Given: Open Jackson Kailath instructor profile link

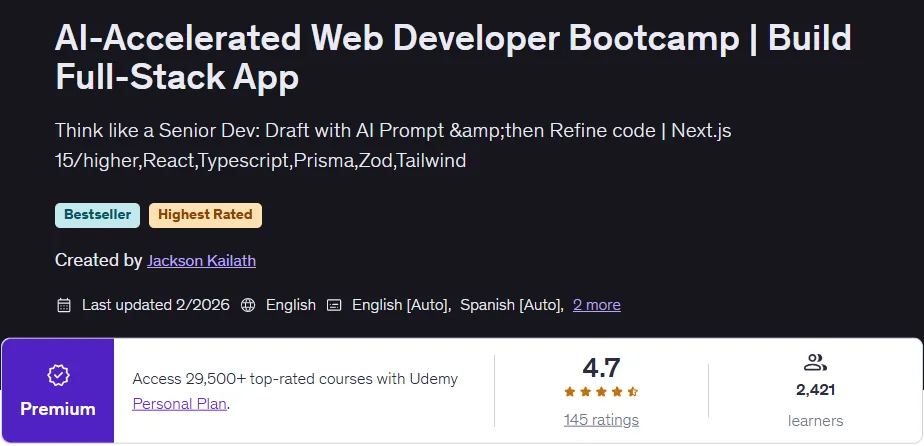Looking at the screenshot, I should [201, 260].
